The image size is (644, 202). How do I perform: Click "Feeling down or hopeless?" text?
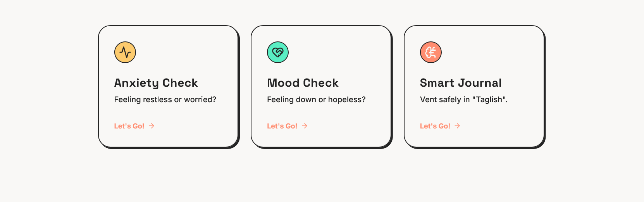[316, 99]
